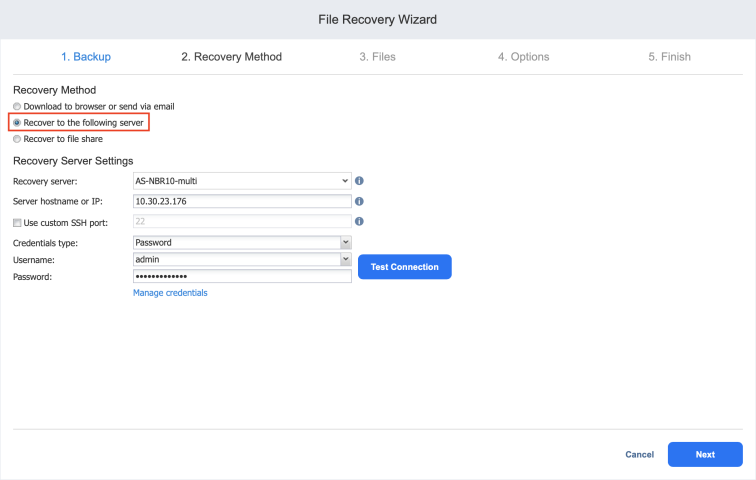Focus the Password input field

[x=241, y=276]
